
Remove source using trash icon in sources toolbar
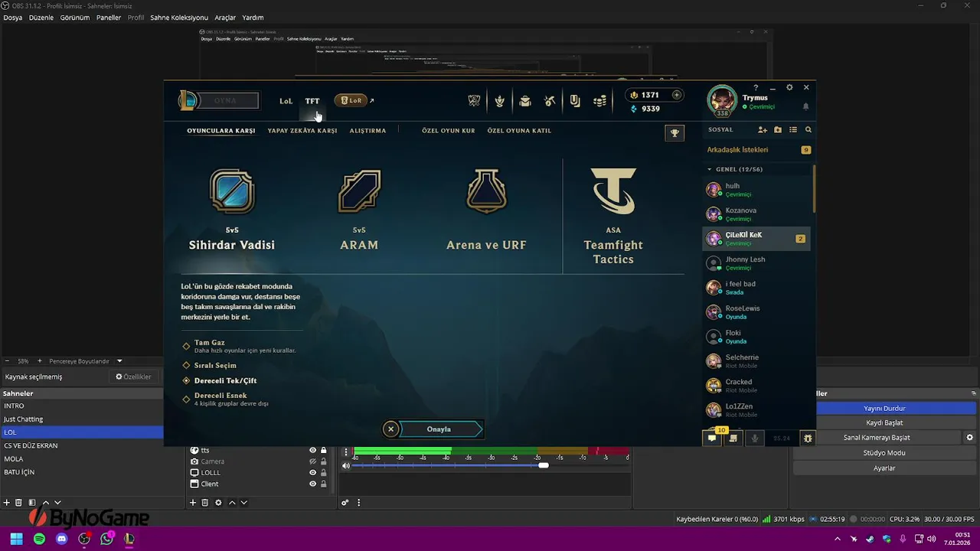(x=204, y=503)
